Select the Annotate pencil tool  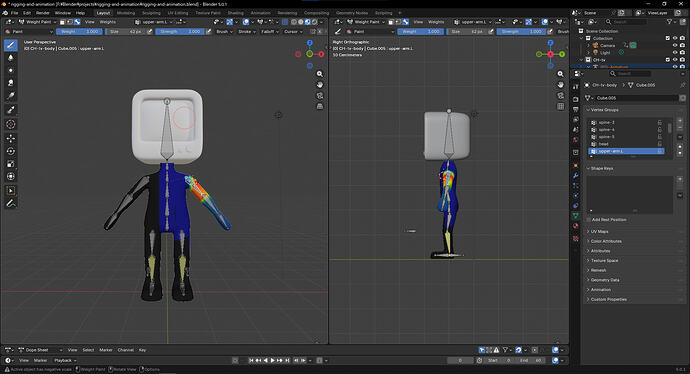11,204
